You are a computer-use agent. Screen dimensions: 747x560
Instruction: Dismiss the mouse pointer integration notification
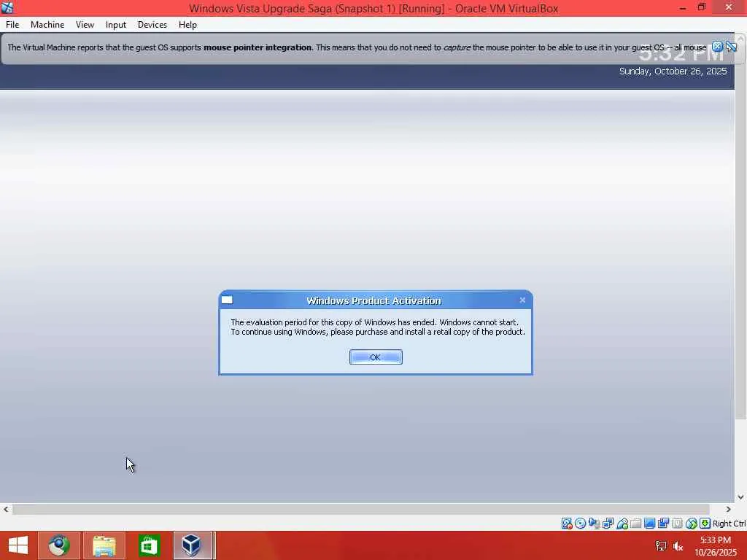pos(717,47)
